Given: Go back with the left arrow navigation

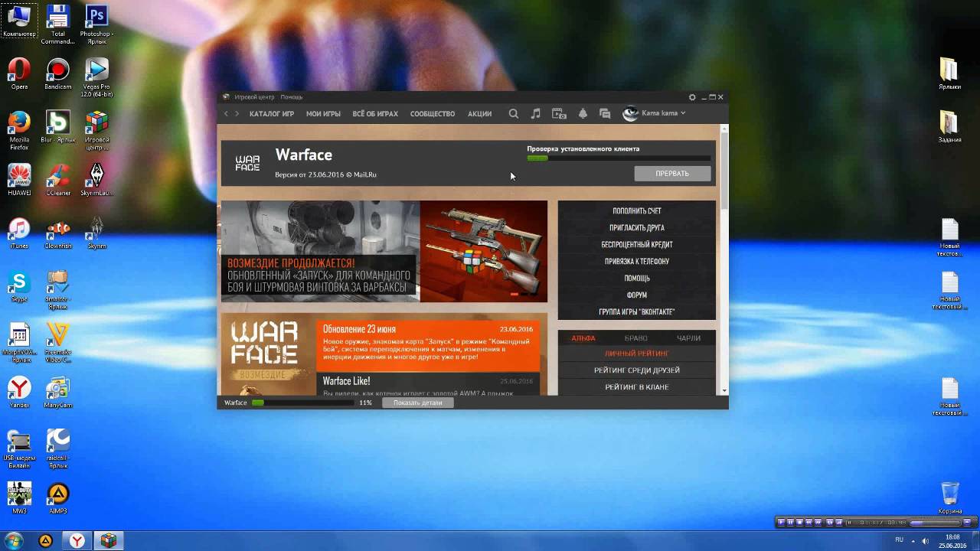Looking at the screenshot, I should (x=226, y=113).
